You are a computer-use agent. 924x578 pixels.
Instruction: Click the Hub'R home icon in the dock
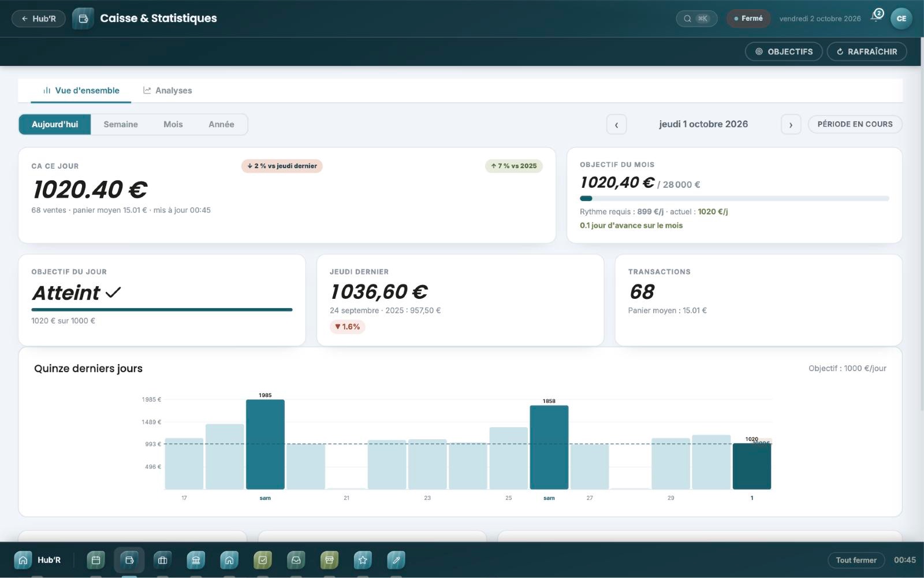coord(23,560)
